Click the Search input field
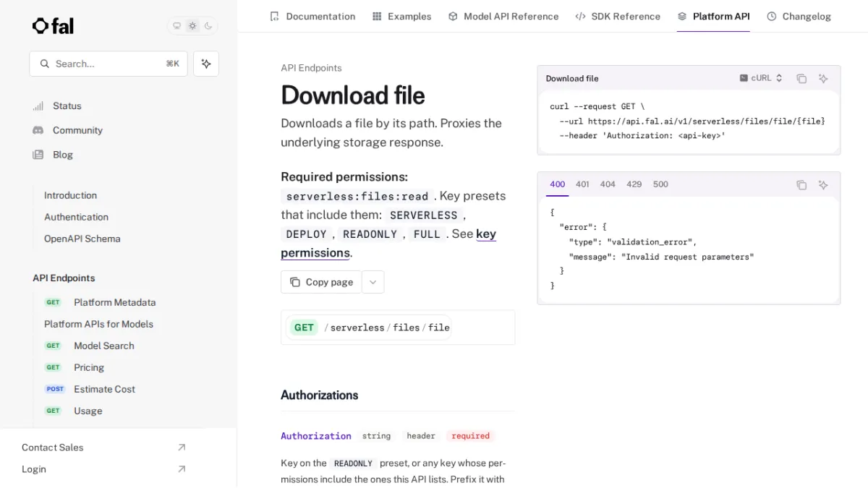 [x=109, y=64]
